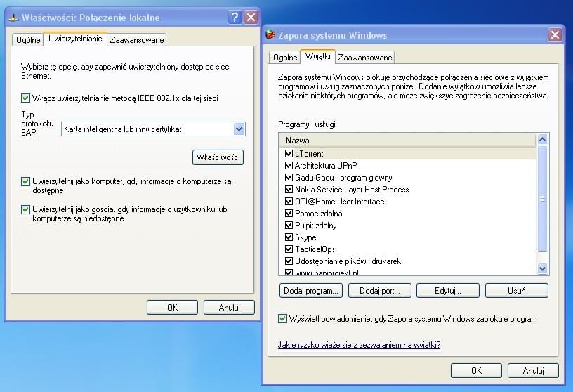Toggle IEEE 802.1x authentication checkbox

point(25,98)
